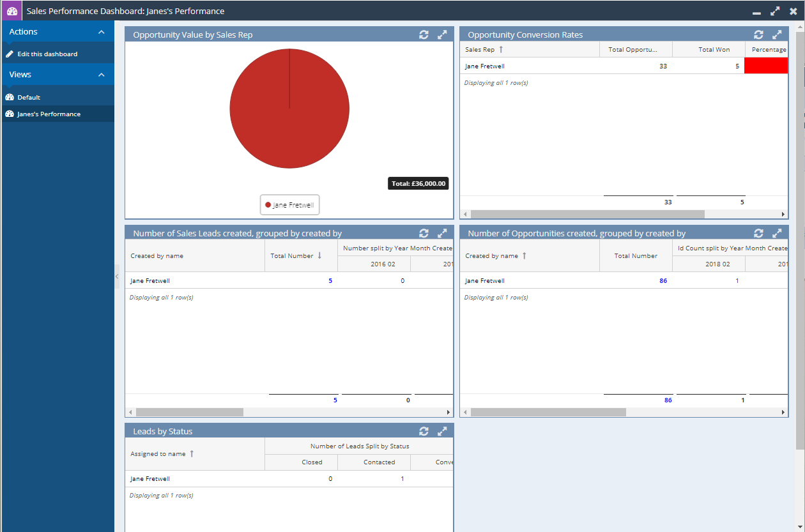Sort Conversion Rates by Sales Rep column
805x532 pixels.
[x=530, y=49]
